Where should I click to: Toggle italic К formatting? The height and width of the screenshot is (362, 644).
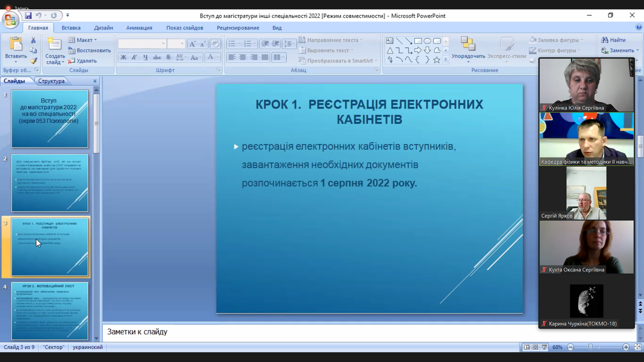134,57
